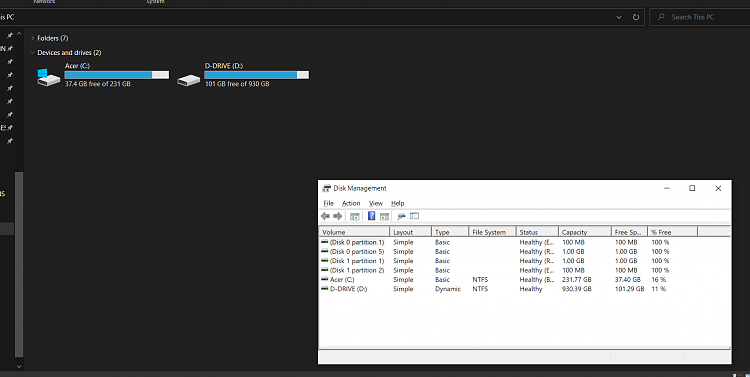Image resolution: width=750 pixels, height=377 pixels.
Task: Refresh This PC with the reload icon
Action: pos(636,17)
